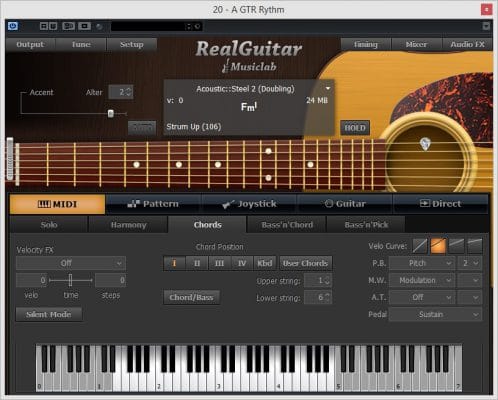Open the Bass'n'Chord sub-tab
The height and width of the screenshot is (400, 498).
click(287, 225)
